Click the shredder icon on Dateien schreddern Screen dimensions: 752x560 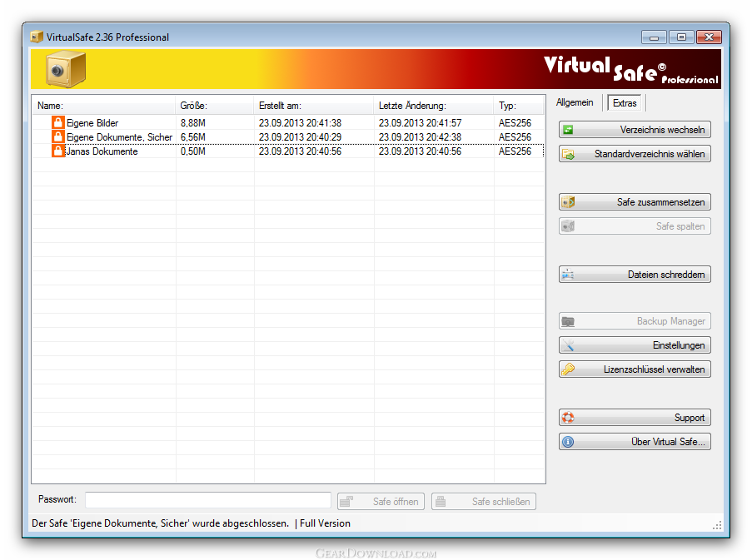pos(568,275)
